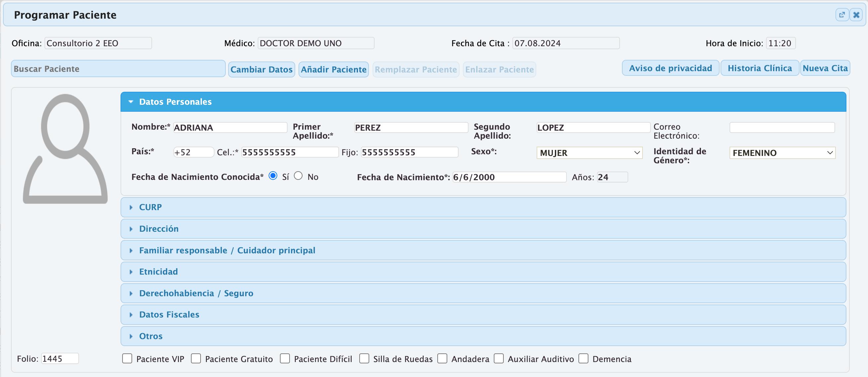The width and height of the screenshot is (868, 377).
Task: Open the Aviso de privacidad
Action: pos(670,68)
